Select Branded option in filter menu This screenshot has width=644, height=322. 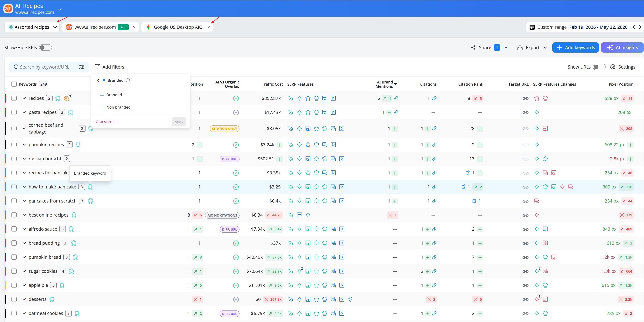pyautogui.click(x=114, y=95)
